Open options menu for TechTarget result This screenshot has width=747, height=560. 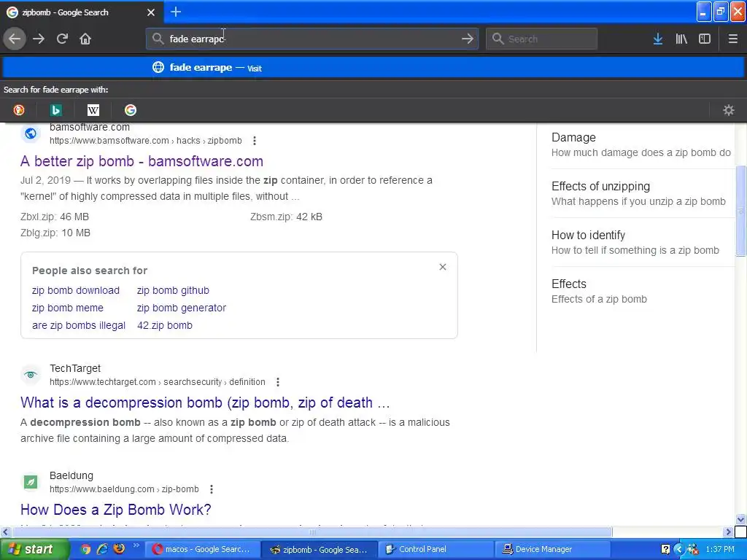coord(278,382)
